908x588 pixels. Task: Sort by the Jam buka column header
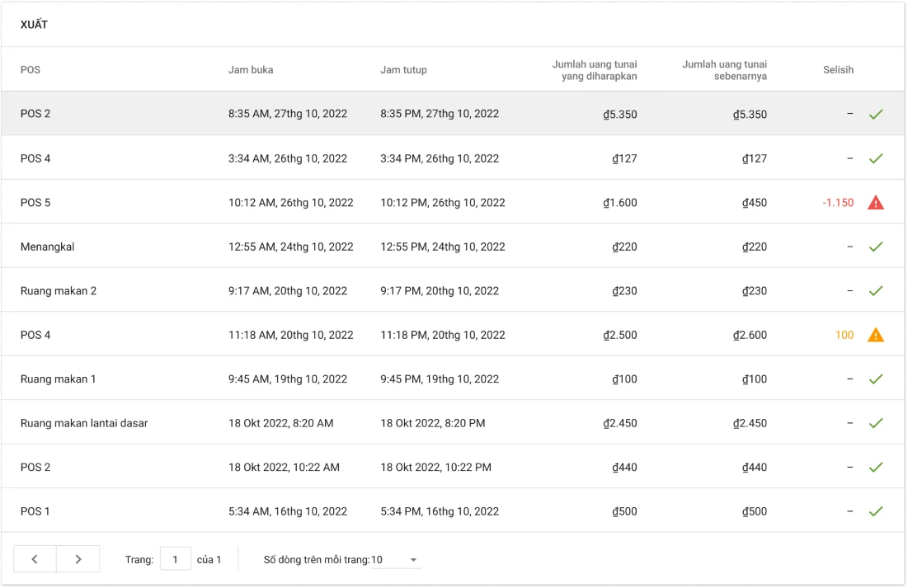251,70
